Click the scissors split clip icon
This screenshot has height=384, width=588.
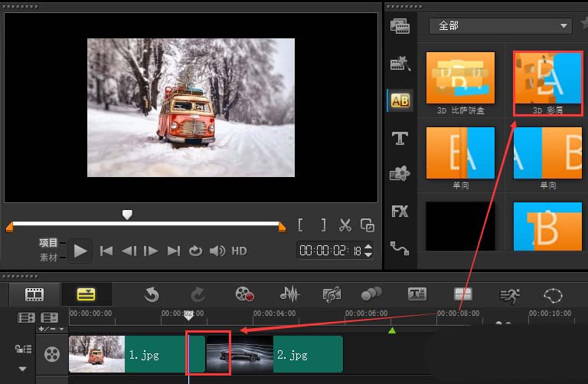(x=345, y=225)
